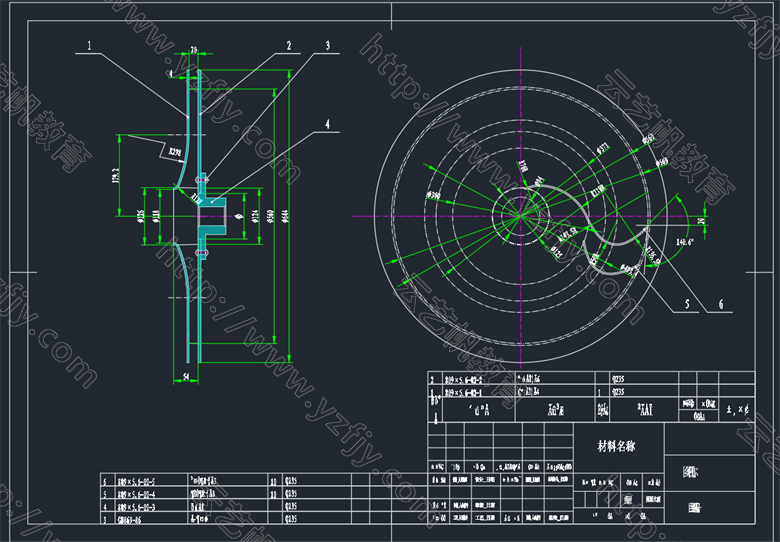The image size is (780, 542).
Task: Select balloon number 5 in front view
Action: click(x=687, y=304)
